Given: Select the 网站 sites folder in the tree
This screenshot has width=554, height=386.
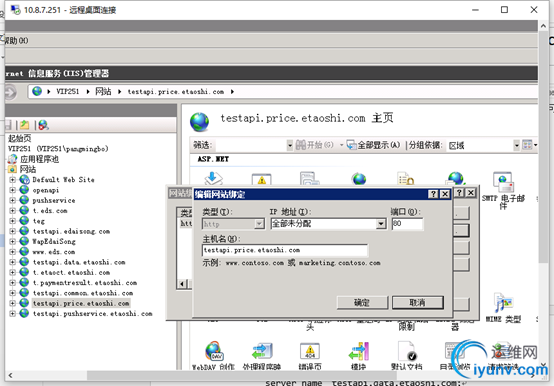Looking at the screenshot, I should tap(28, 169).
